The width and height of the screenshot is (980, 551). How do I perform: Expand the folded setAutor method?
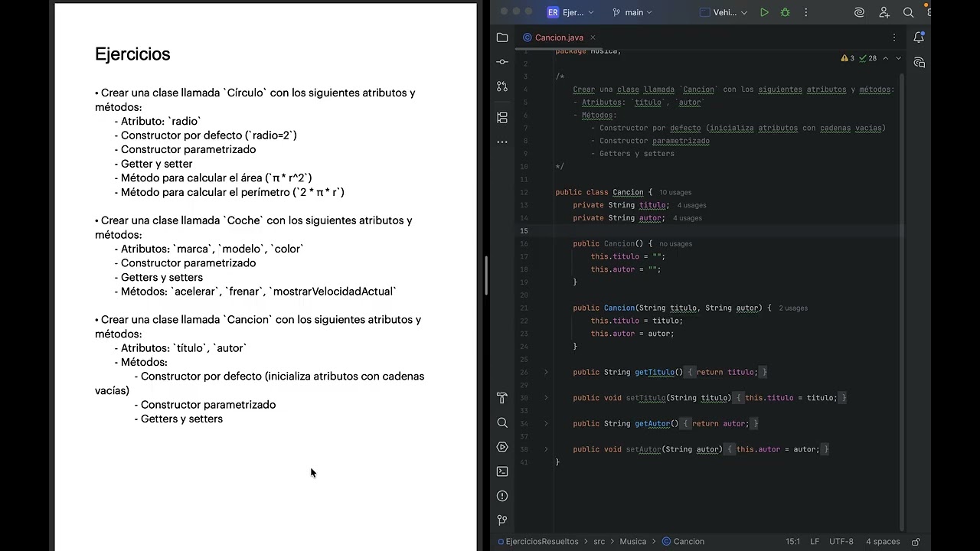point(546,449)
